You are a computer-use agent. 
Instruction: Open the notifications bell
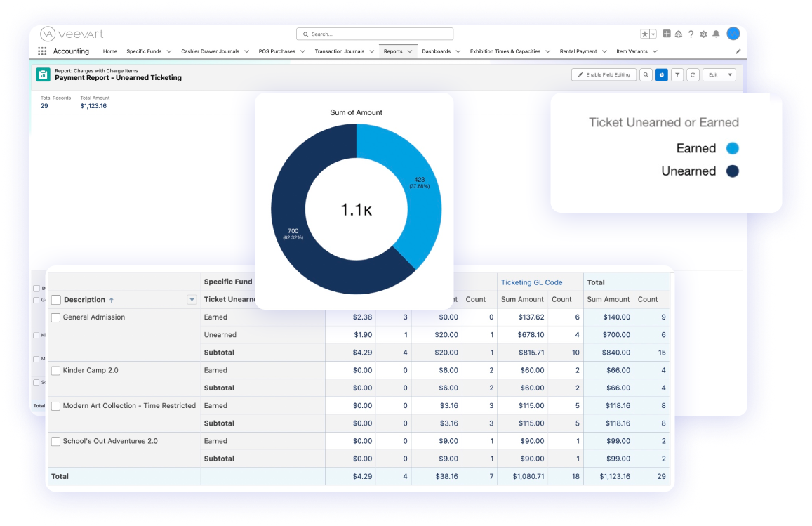click(716, 34)
